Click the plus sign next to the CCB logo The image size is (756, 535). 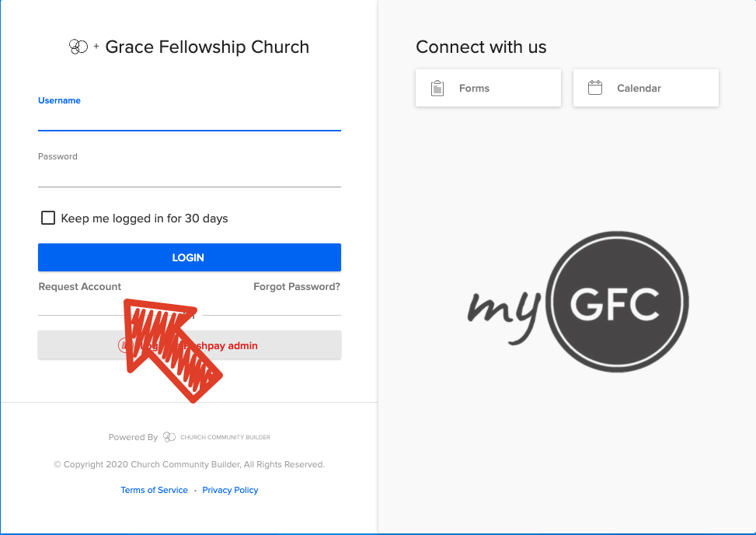(x=95, y=47)
